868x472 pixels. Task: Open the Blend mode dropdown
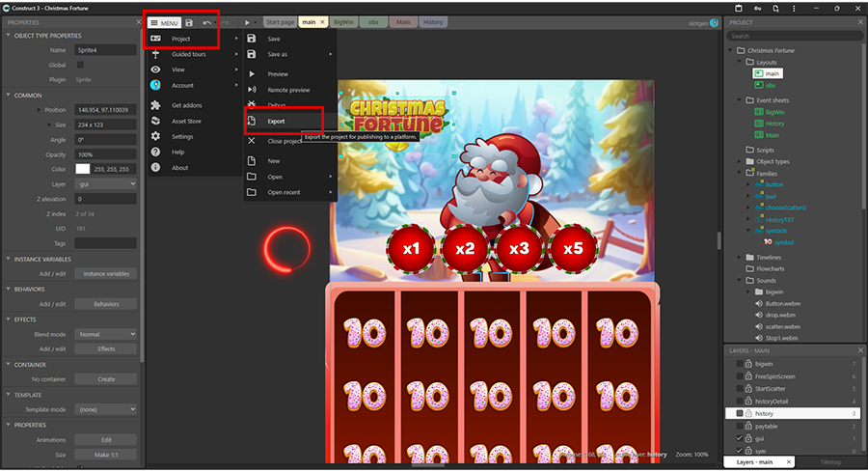point(106,334)
